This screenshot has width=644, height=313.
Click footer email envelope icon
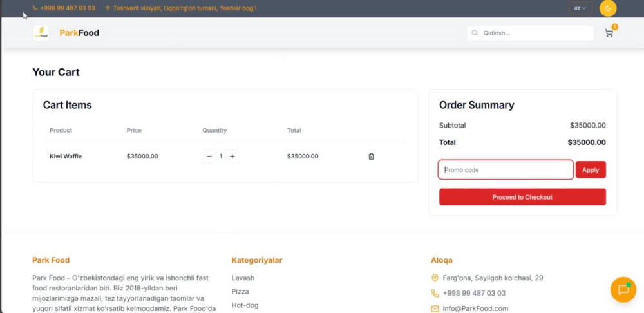[435, 308]
